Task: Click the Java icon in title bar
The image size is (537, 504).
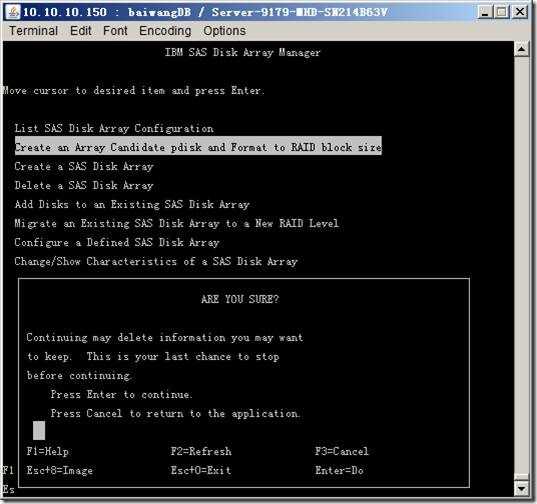Action: (x=13, y=12)
